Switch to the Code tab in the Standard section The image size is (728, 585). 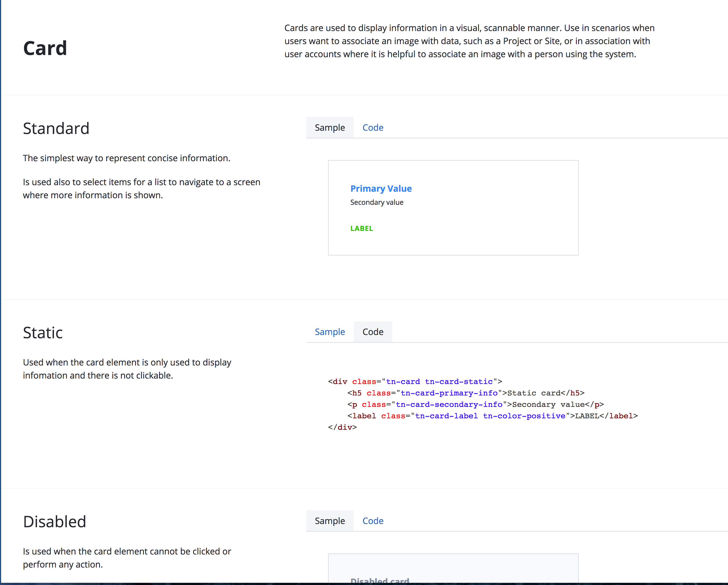click(x=372, y=128)
